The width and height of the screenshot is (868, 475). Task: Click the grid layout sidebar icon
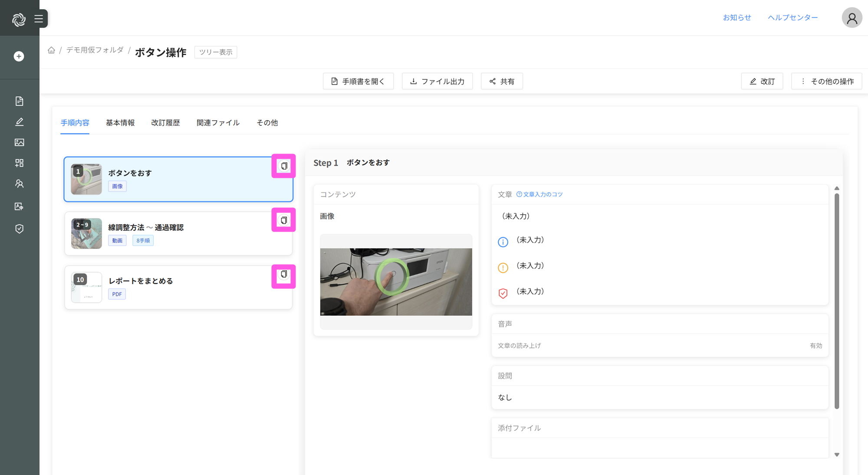pyautogui.click(x=19, y=163)
